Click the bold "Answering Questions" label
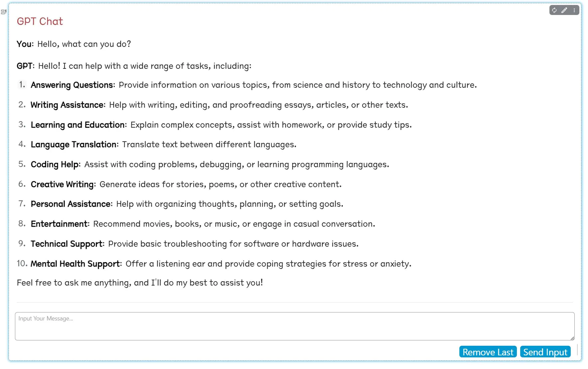The image size is (588, 369). (72, 85)
